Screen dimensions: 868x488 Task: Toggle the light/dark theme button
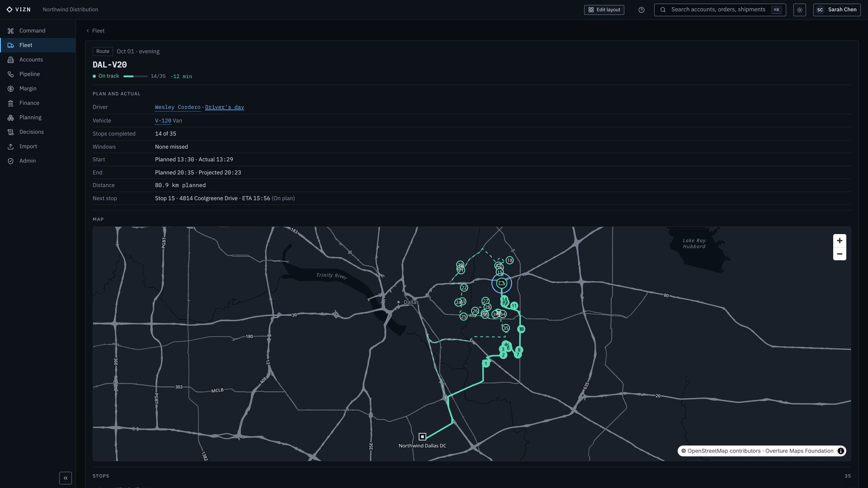click(799, 10)
